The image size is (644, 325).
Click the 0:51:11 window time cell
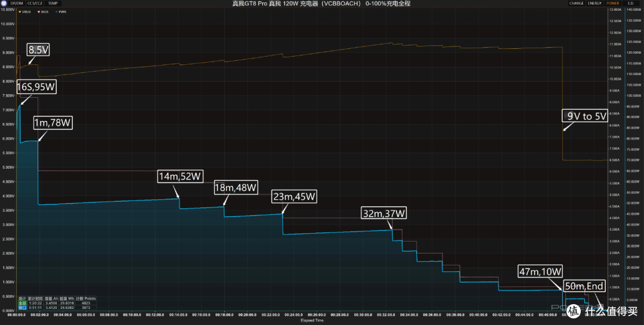coord(35,308)
